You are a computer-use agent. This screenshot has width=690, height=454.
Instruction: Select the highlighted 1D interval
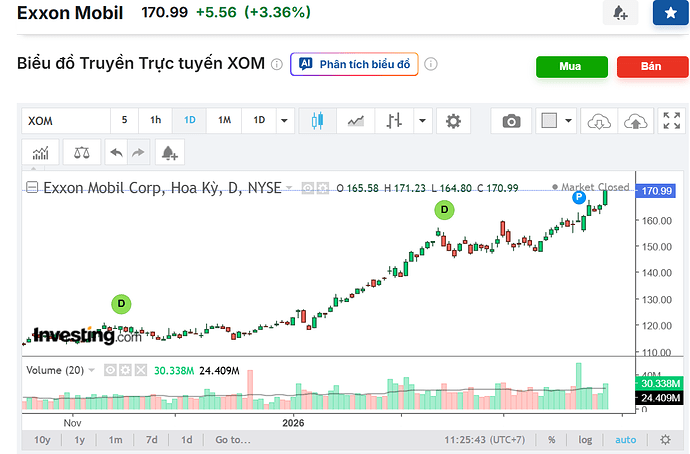[189, 120]
